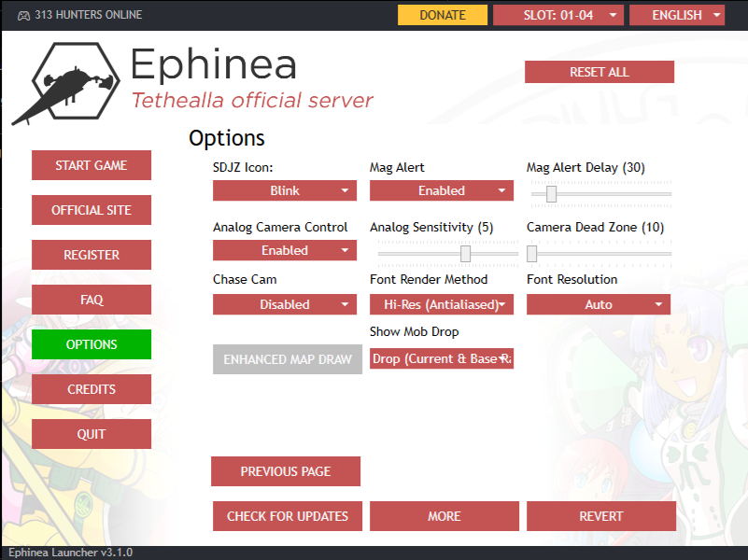
Task: Open the FAQ section
Action: (92, 300)
